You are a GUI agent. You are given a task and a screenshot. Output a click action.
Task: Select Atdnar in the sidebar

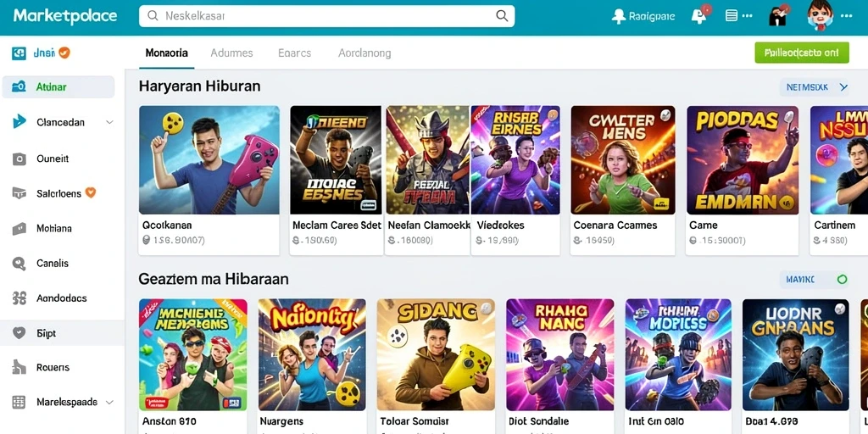(58, 87)
